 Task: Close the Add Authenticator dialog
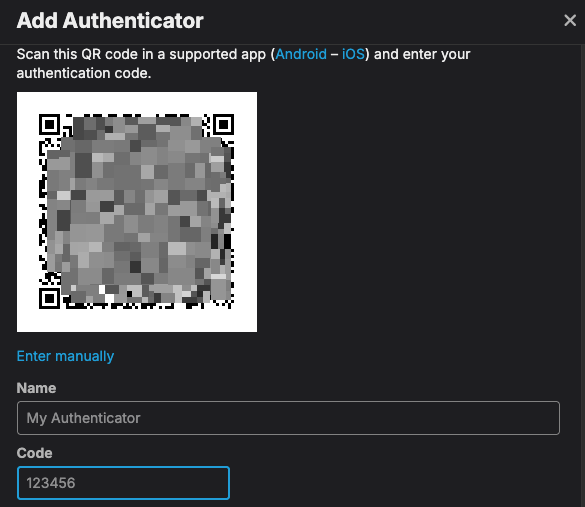point(570,20)
